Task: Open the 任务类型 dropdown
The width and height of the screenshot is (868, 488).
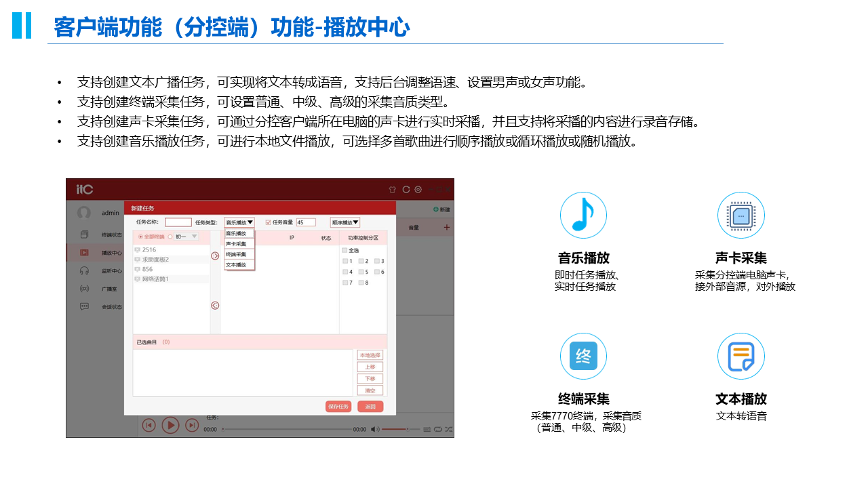Action: tap(239, 222)
